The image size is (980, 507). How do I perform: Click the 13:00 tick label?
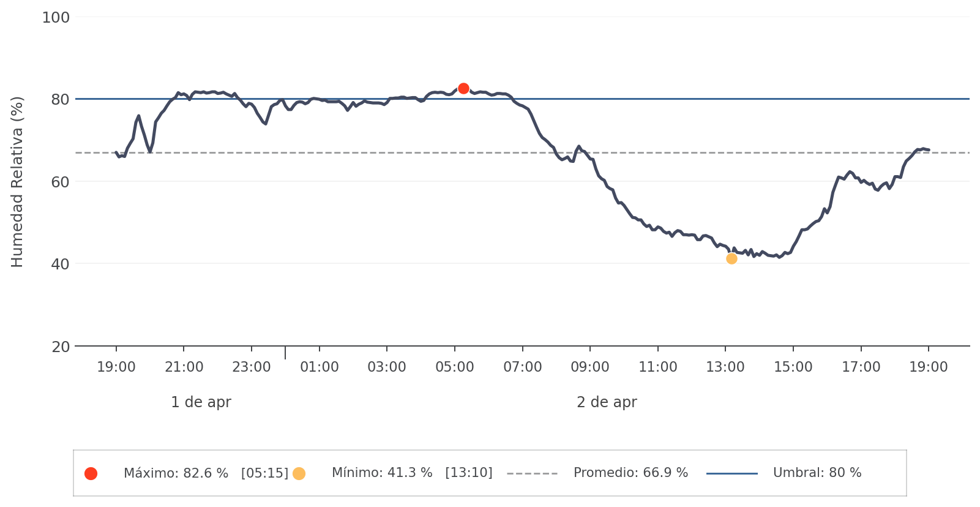[725, 367]
